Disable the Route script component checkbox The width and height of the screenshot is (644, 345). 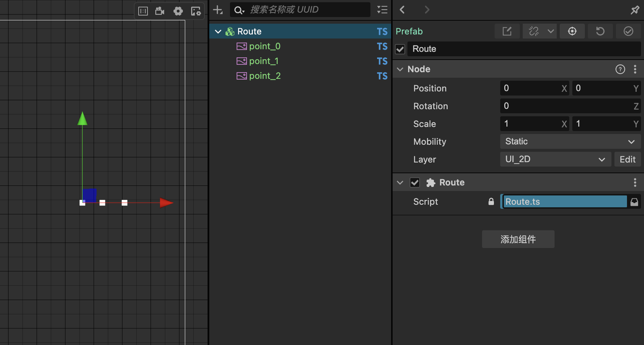[x=415, y=182]
